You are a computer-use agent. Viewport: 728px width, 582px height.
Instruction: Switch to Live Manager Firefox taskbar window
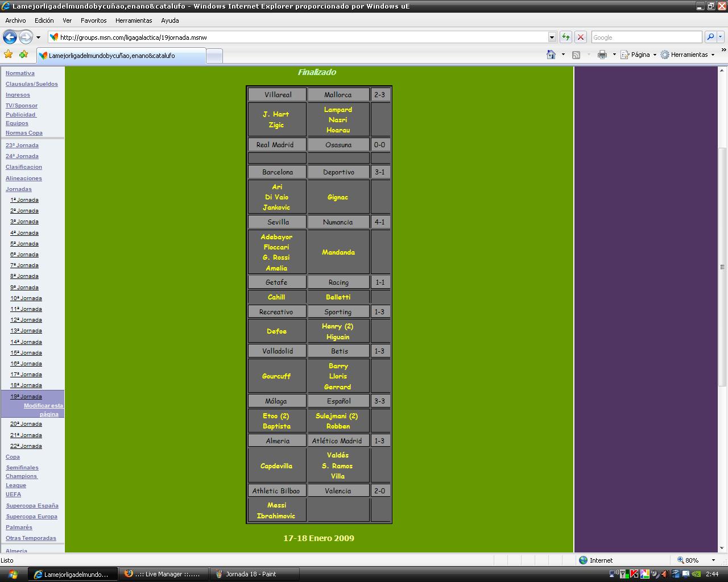(x=163, y=574)
